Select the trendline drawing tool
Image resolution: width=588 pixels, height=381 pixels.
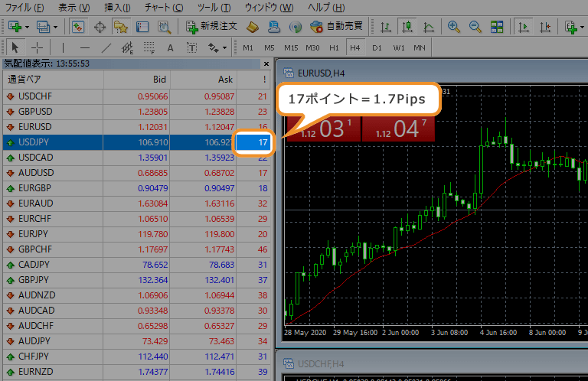click(x=105, y=47)
